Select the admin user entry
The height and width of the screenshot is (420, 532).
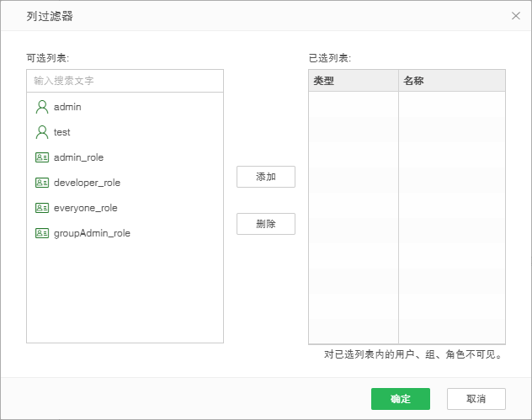[67, 107]
